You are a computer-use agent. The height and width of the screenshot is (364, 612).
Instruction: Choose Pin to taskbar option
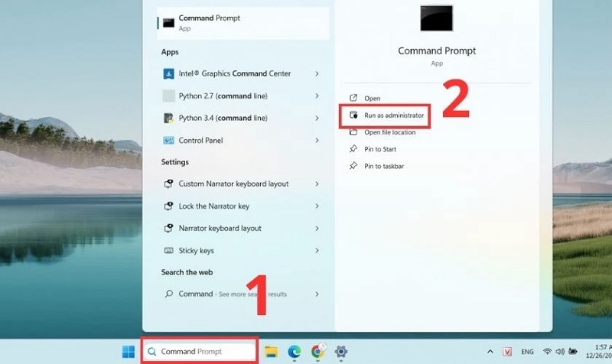(x=383, y=166)
